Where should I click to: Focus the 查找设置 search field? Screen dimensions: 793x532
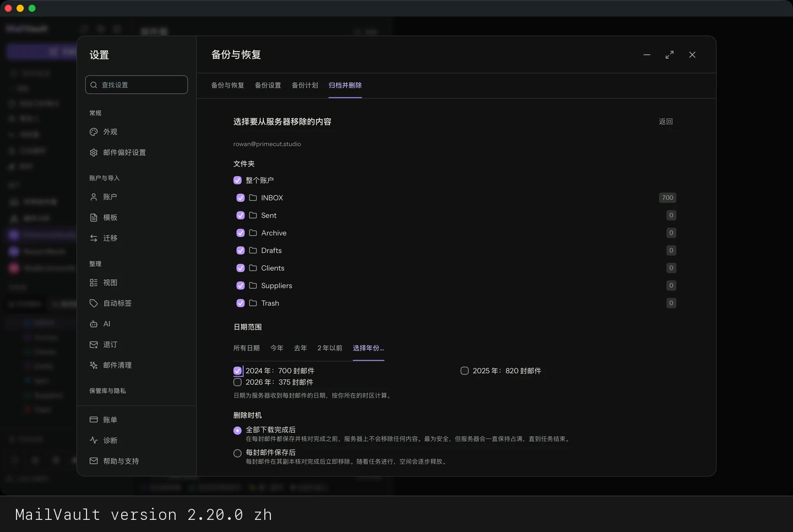137,85
